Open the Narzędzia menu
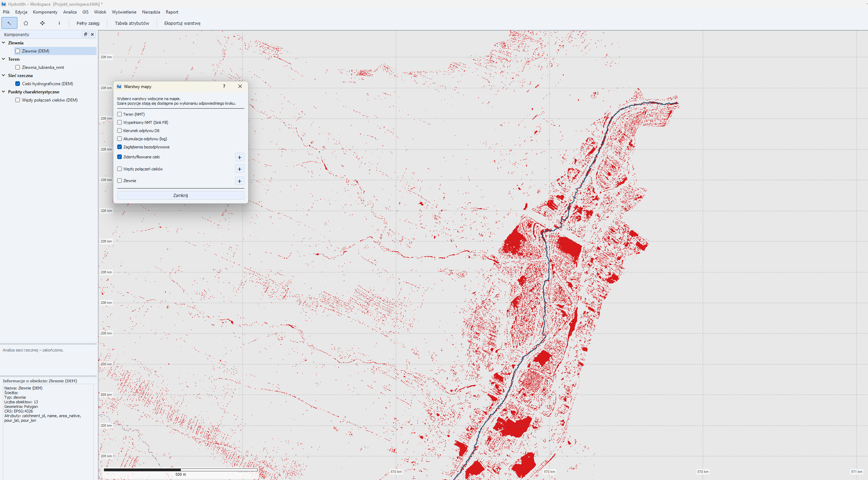 click(x=151, y=12)
